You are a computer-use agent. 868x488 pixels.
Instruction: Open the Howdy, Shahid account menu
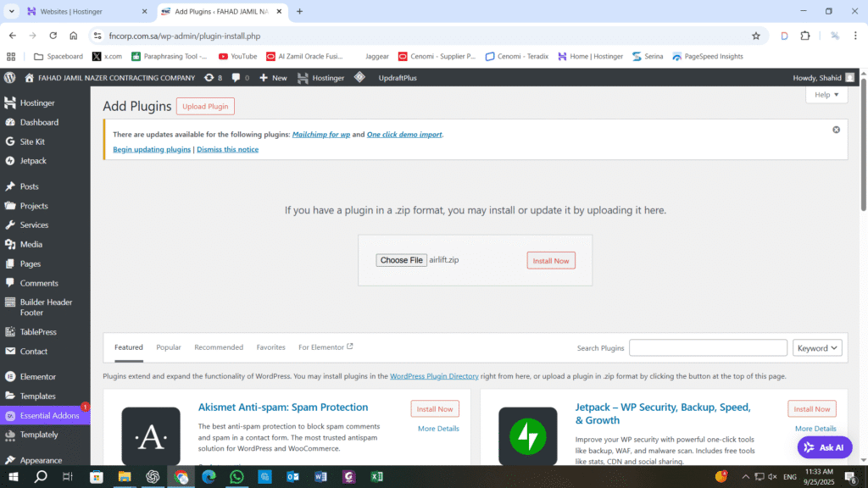(x=824, y=78)
